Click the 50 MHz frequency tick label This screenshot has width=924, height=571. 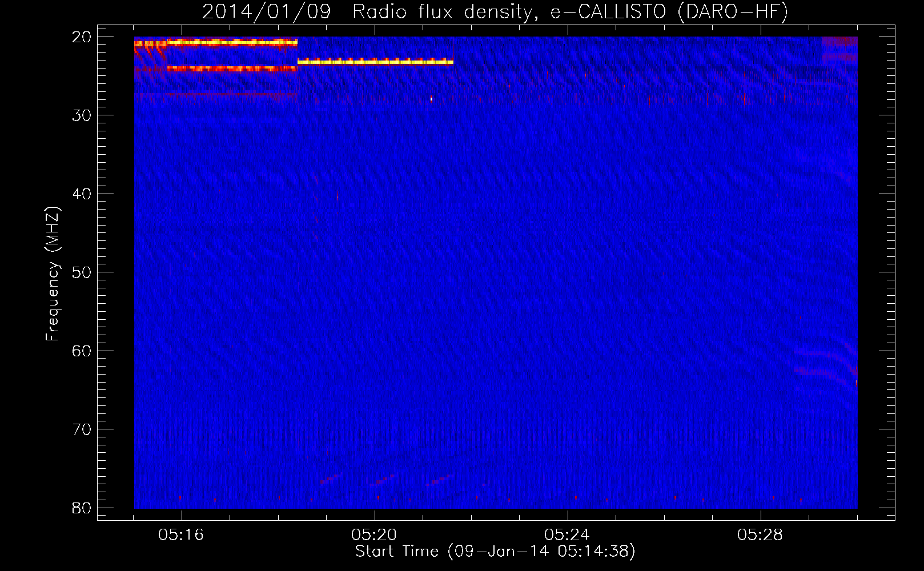point(82,272)
